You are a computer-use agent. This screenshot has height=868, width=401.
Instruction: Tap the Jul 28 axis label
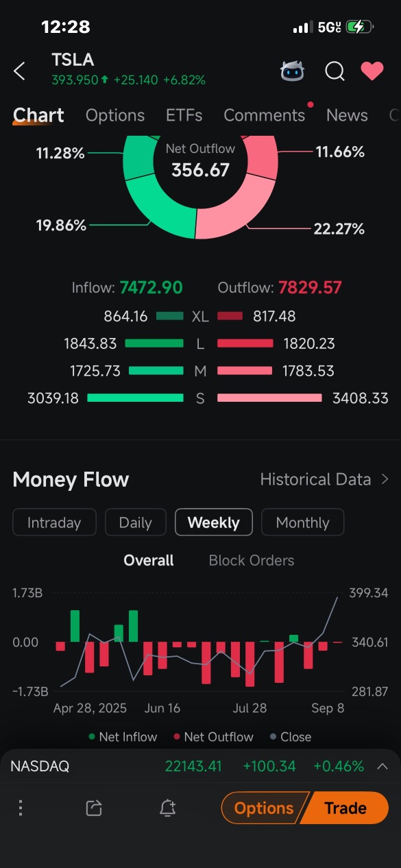250,708
